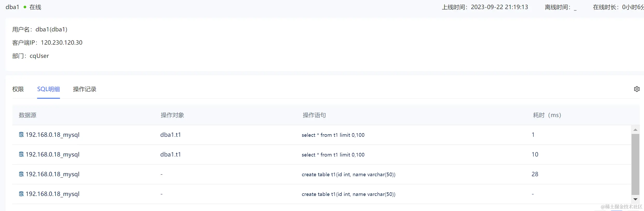Click database icon in 10 ms row
644x211 pixels.
point(21,154)
